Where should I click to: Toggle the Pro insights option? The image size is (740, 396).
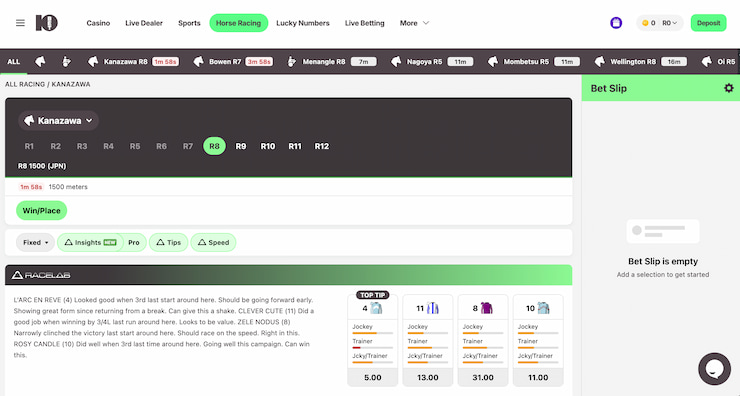[x=134, y=242]
